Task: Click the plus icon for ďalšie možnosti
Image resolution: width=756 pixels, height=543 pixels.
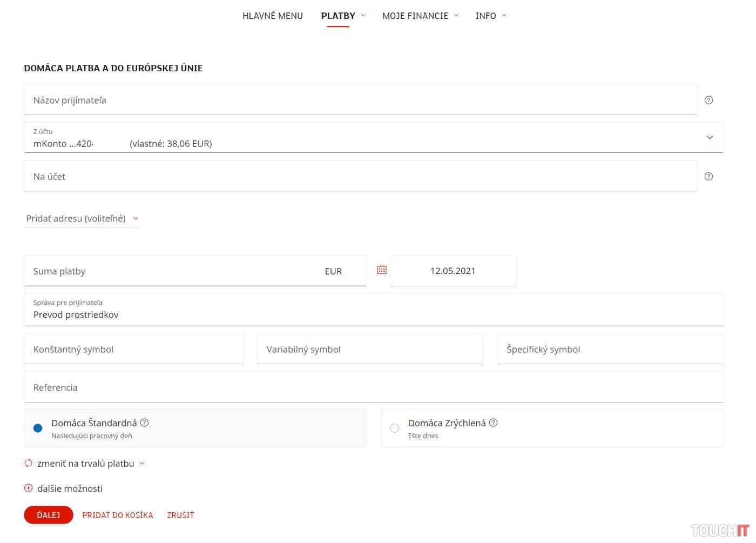Action: [x=29, y=488]
